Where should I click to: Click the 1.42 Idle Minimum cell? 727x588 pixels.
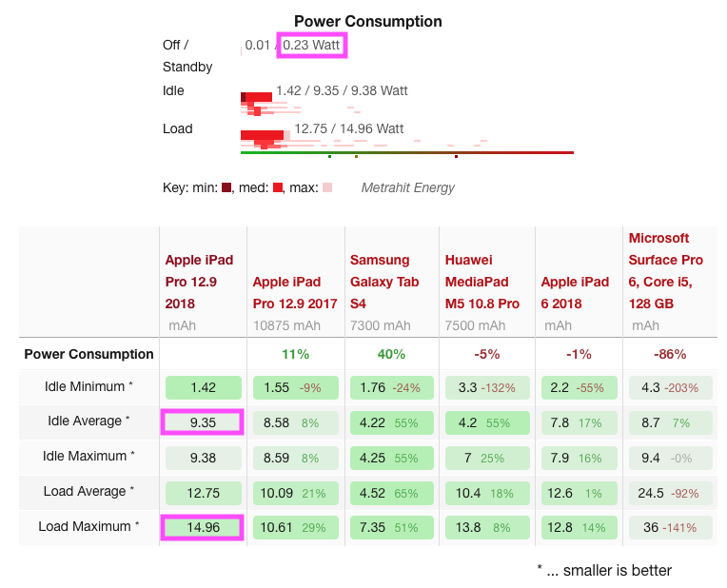tap(203, 387)
